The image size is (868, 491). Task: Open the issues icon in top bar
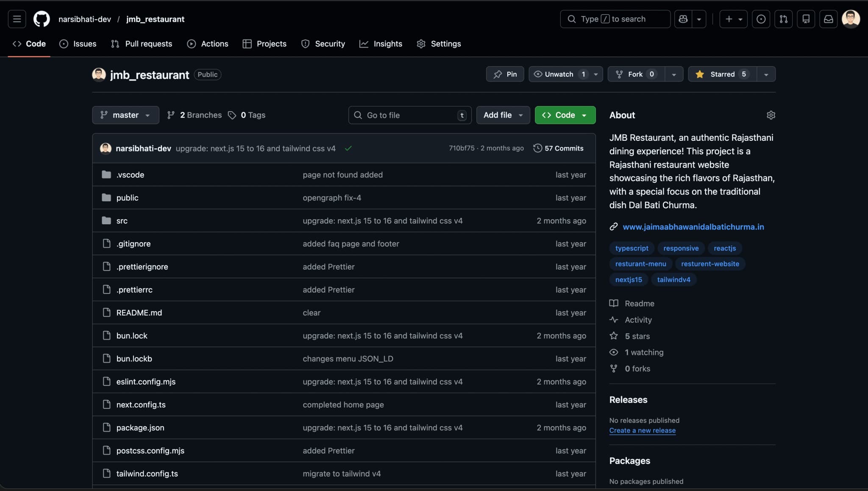tap(761, 19)
